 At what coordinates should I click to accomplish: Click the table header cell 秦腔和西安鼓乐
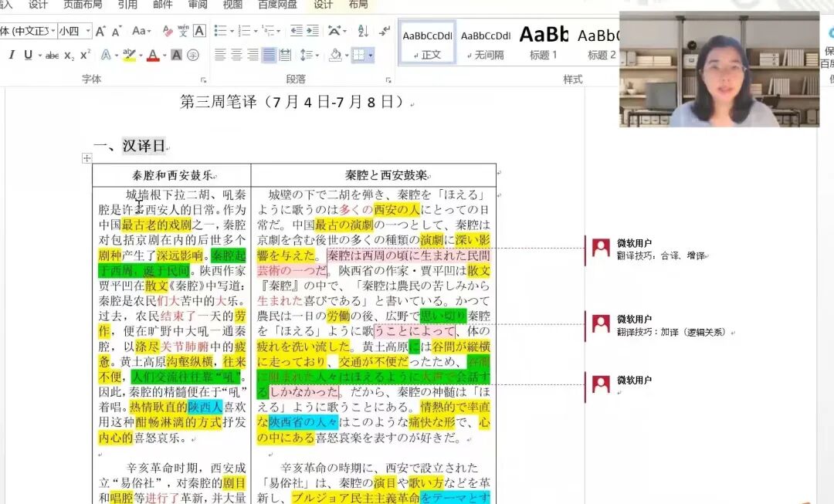171,175
